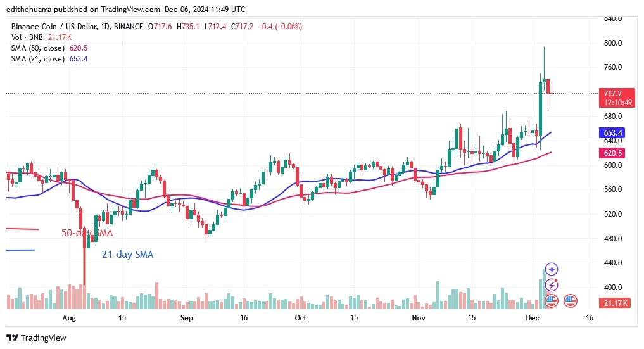Click the lightning bolt event icon
This screenshot has height=349, width=644.
pyautogui.click(x=551, y=285)
